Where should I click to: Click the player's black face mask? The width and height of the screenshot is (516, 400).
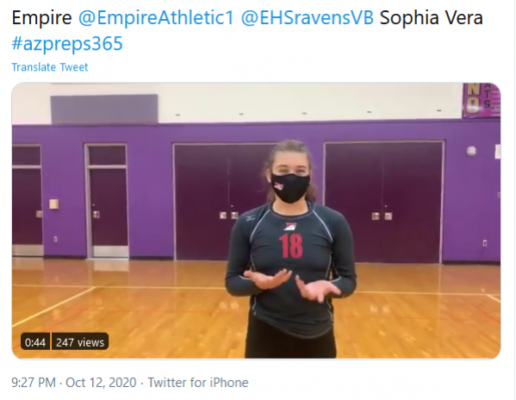[291, 187]
